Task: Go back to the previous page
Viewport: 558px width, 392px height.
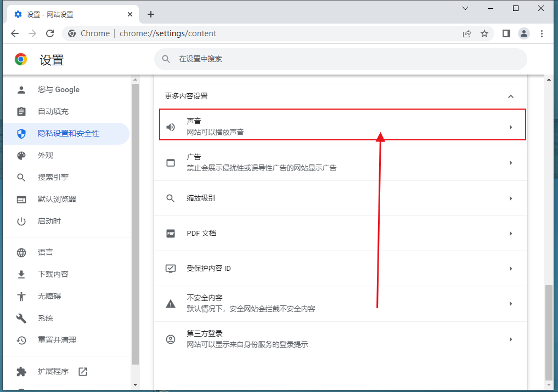Action: (15, 33)
